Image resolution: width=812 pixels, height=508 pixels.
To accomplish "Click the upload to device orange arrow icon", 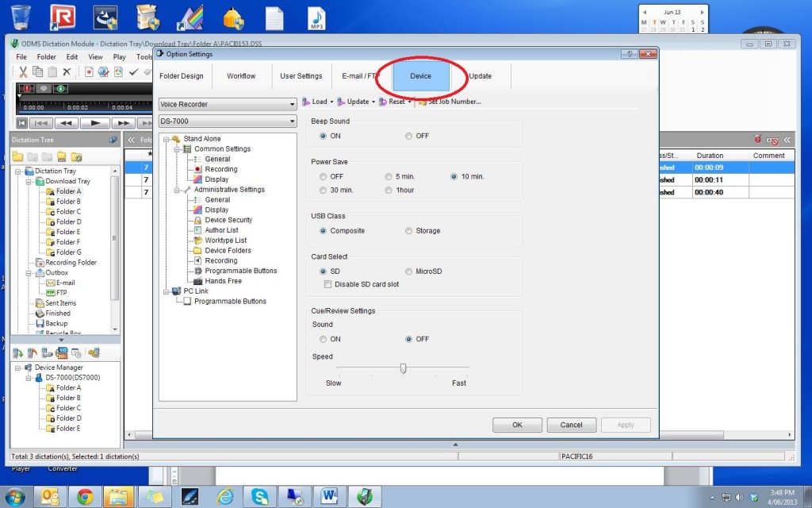I will pyautogui.click(x=33, y=353).
